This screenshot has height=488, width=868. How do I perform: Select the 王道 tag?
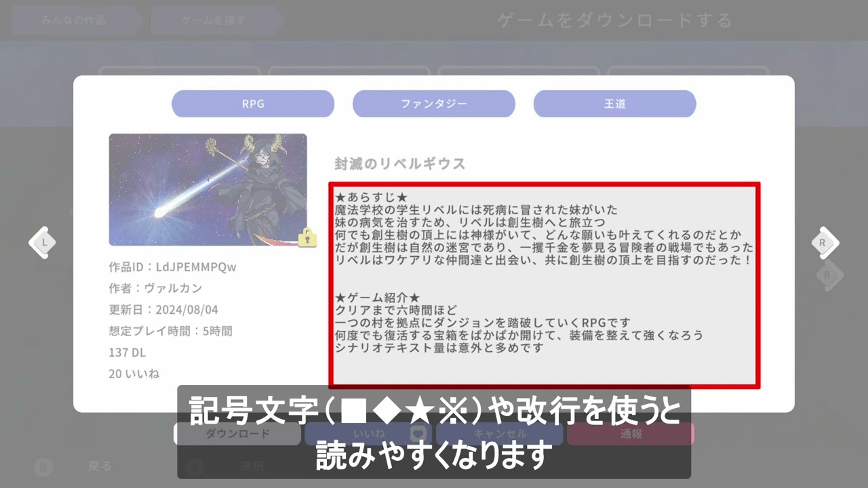[615, 104]
